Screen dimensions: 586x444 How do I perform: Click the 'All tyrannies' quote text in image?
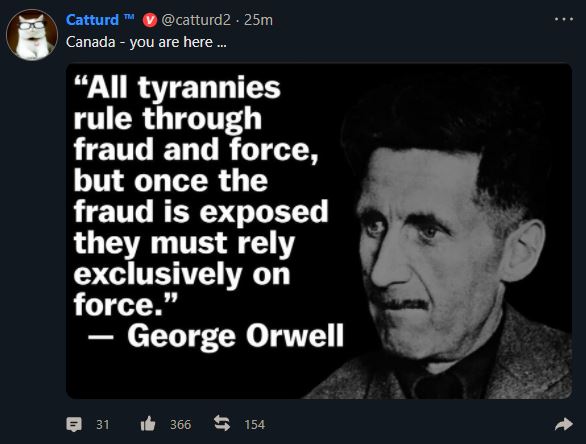(x=177, y=87)
